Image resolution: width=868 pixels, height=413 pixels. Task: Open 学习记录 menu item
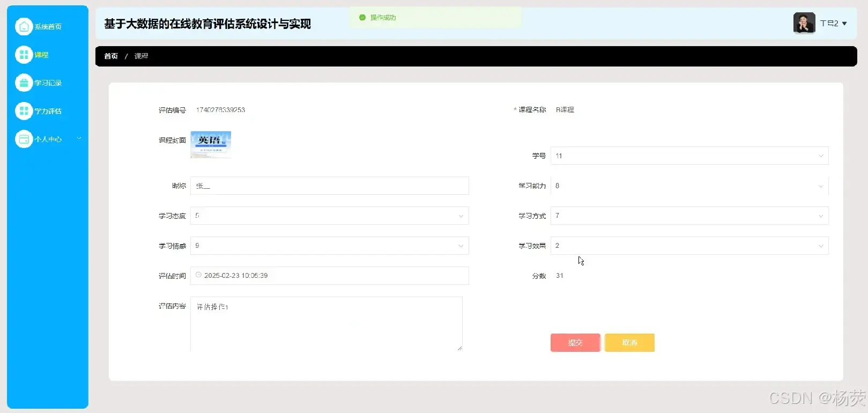pos(47,83)
